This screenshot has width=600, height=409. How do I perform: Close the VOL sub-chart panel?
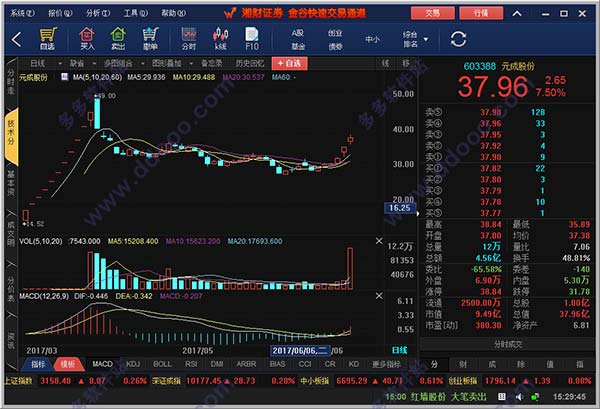pos(379,241)
